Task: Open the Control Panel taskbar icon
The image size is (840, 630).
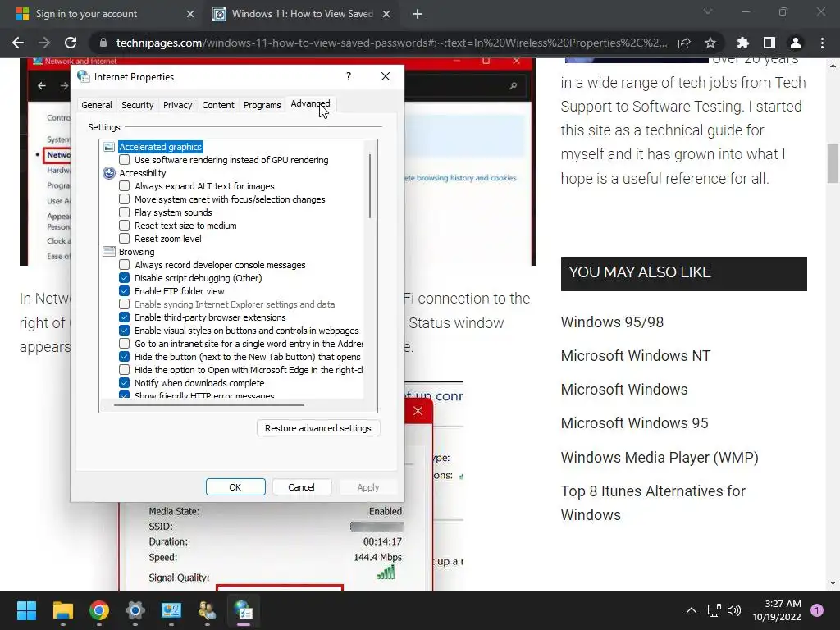Action: pyautogui.click(x=171, y=610)
